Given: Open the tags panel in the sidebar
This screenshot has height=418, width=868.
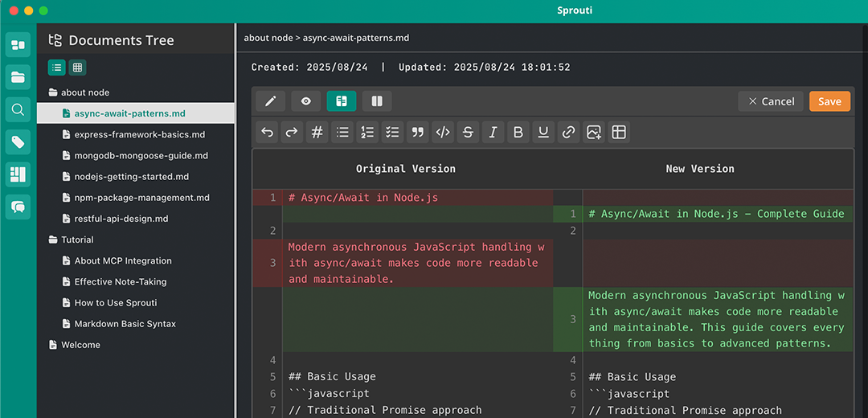Looking at the screenshot, I should click(x=18, y=141).
